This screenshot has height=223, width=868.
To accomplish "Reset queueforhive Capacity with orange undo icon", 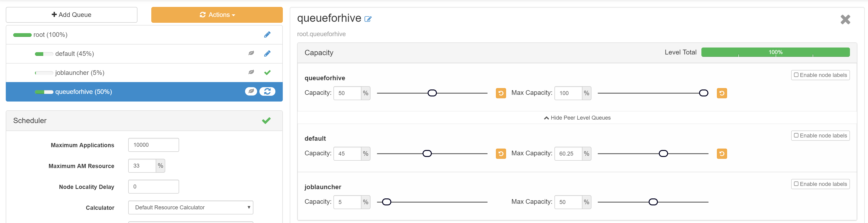I will click(x=501, y=93).
